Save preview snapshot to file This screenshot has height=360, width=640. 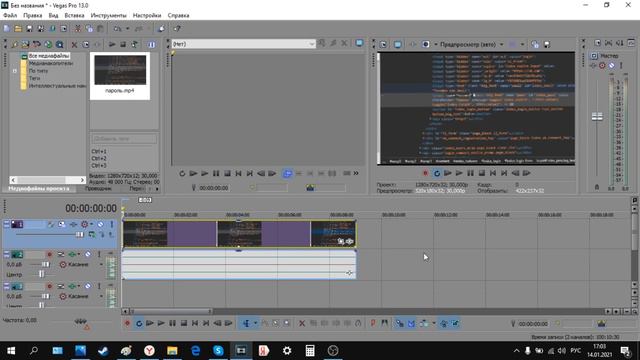[547, 44]
